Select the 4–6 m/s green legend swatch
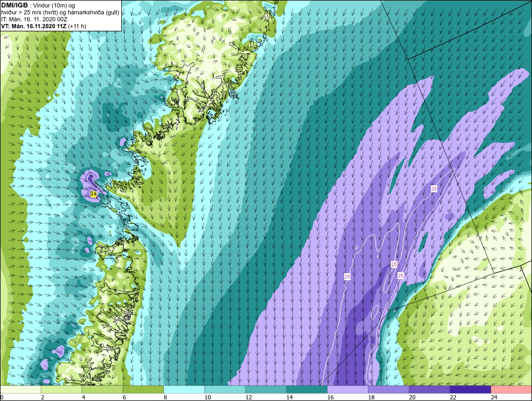The height and width of the screenshot is (401, 532). [x=103, y=389]
